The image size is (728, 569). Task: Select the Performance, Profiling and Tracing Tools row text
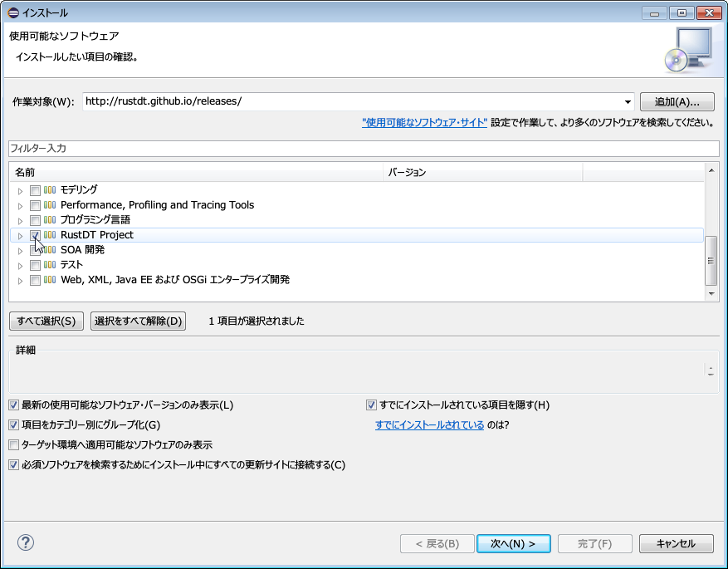point(158,205)
